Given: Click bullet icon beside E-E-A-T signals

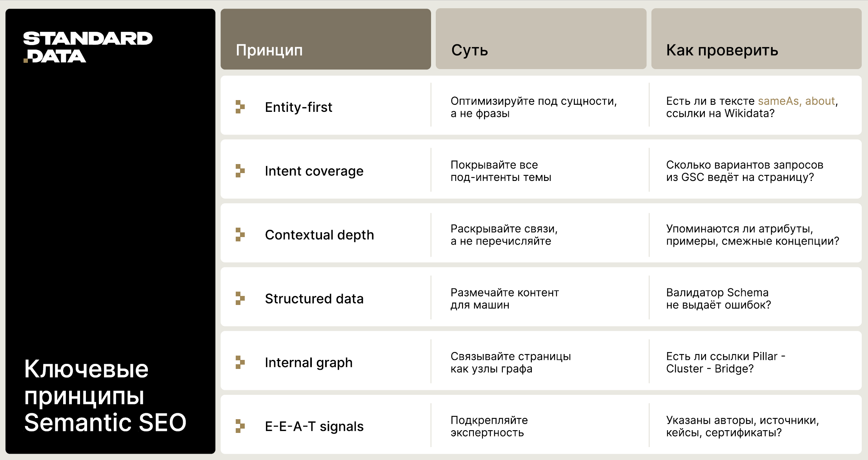Looking at the screenshot, I should [x=240, y=426].
